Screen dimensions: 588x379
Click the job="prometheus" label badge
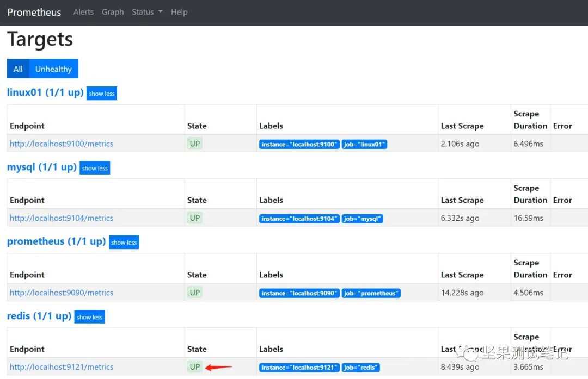(371, 293)
